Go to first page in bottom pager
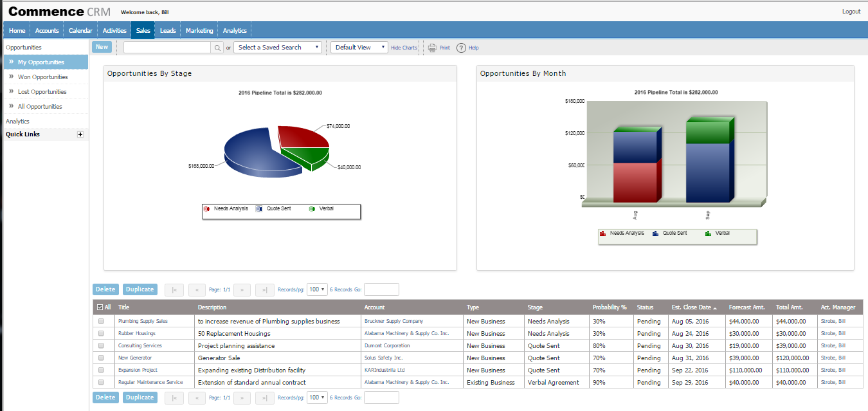The width and height of the screenshot is (868, 411). (174, 398)
